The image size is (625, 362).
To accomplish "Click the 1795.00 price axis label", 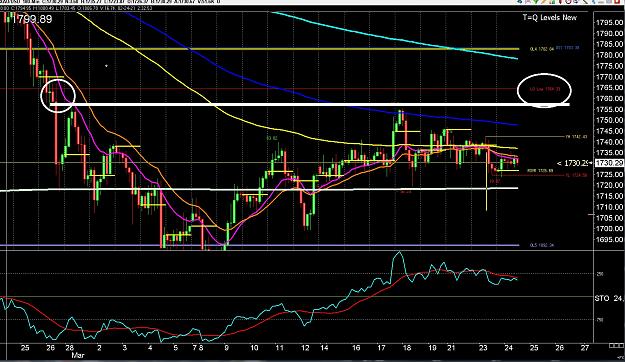I will 609,22.
